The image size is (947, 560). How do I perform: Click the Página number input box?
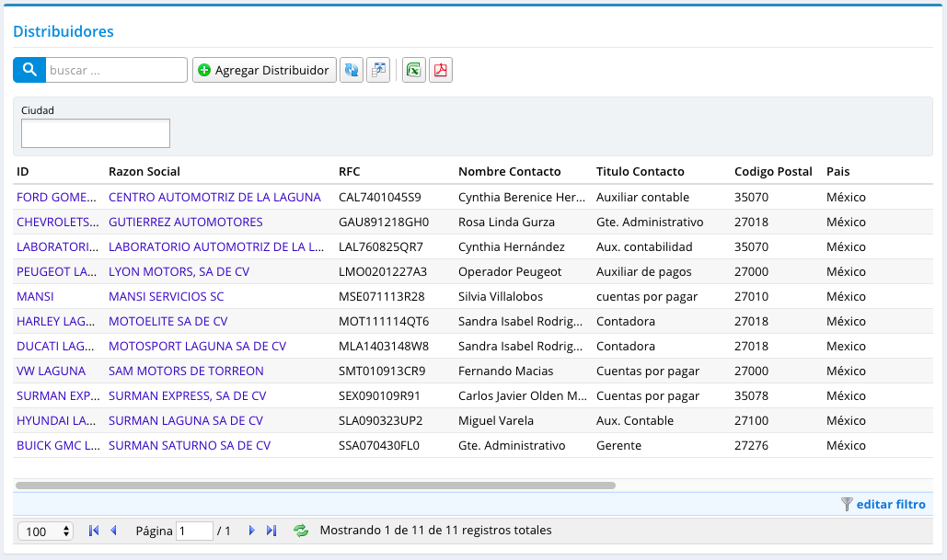click(194, 531)
